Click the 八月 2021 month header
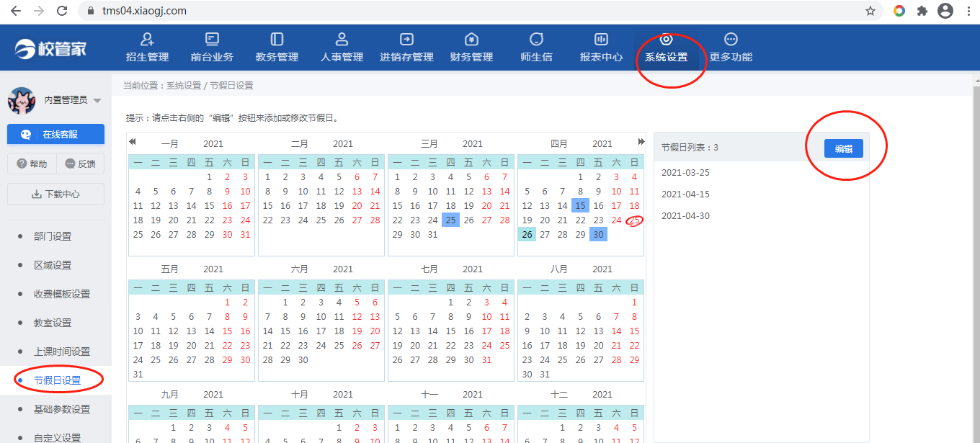980x443 pixels. tap(581, 269)
